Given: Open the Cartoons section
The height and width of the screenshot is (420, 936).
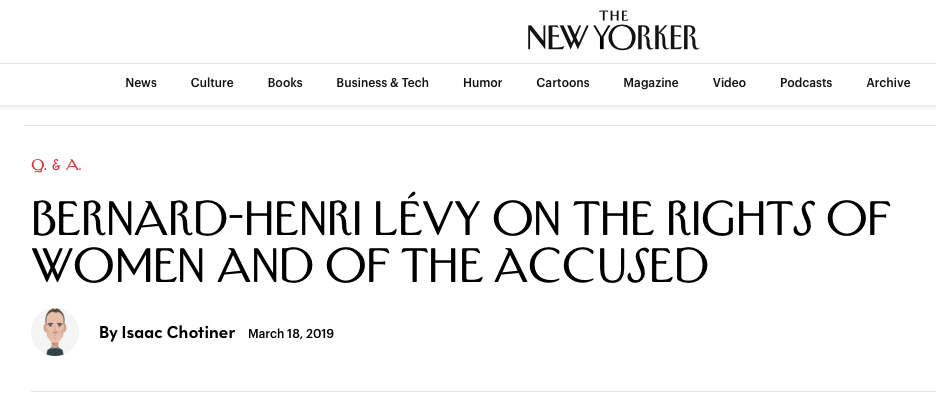Looking at the screenshot, I should (563, 83).
